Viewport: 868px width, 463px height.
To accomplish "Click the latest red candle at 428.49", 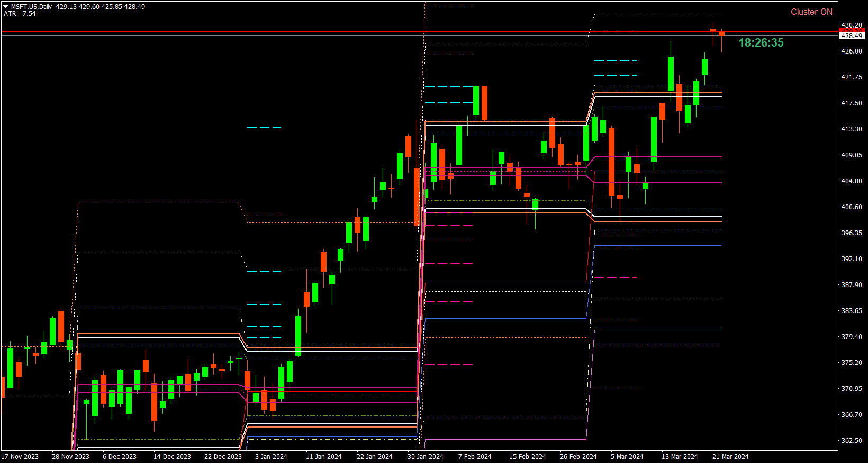I will [x=721, y=33].
